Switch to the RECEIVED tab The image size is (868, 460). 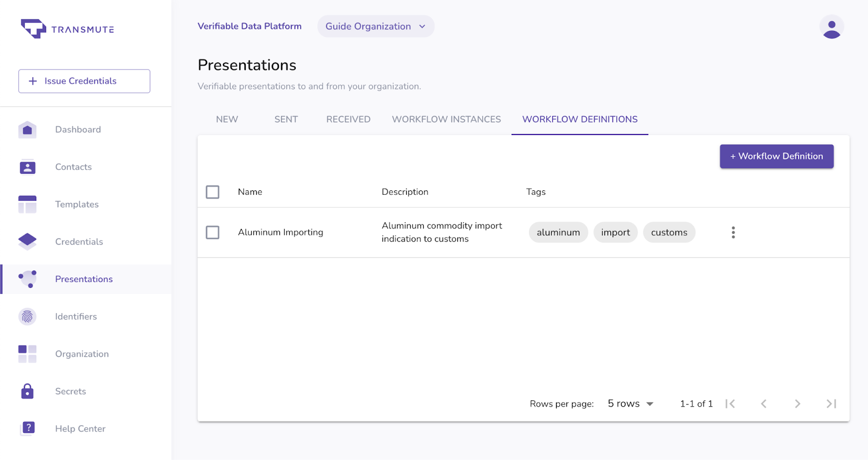point(348,119)
